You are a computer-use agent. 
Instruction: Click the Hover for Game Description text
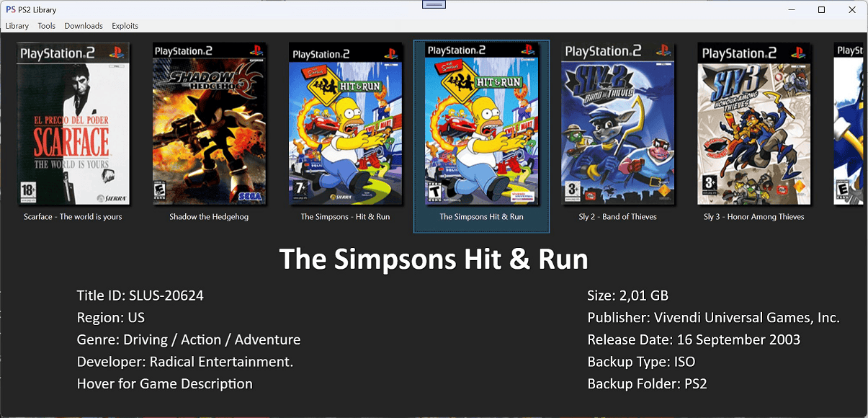[x=165, y=383]
